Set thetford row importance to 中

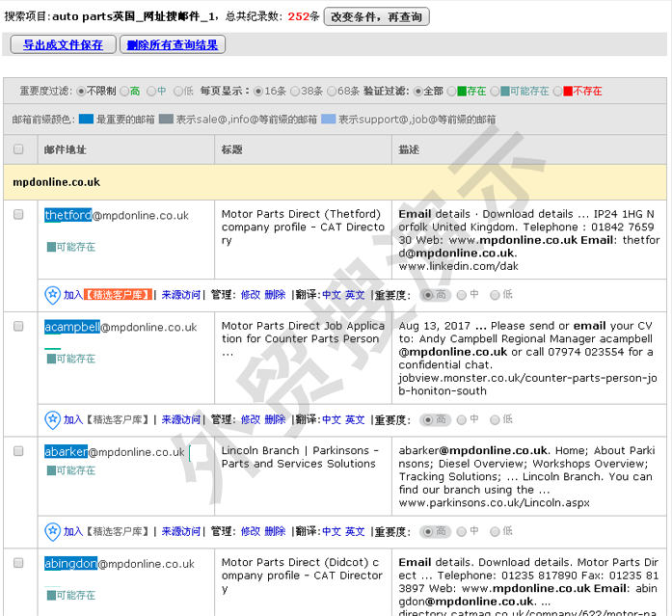tap(461, 295)
